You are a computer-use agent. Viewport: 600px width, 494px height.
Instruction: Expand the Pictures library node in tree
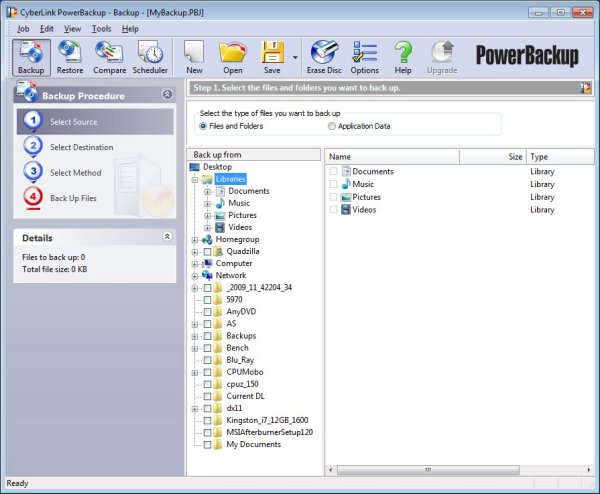coord(207,216)
